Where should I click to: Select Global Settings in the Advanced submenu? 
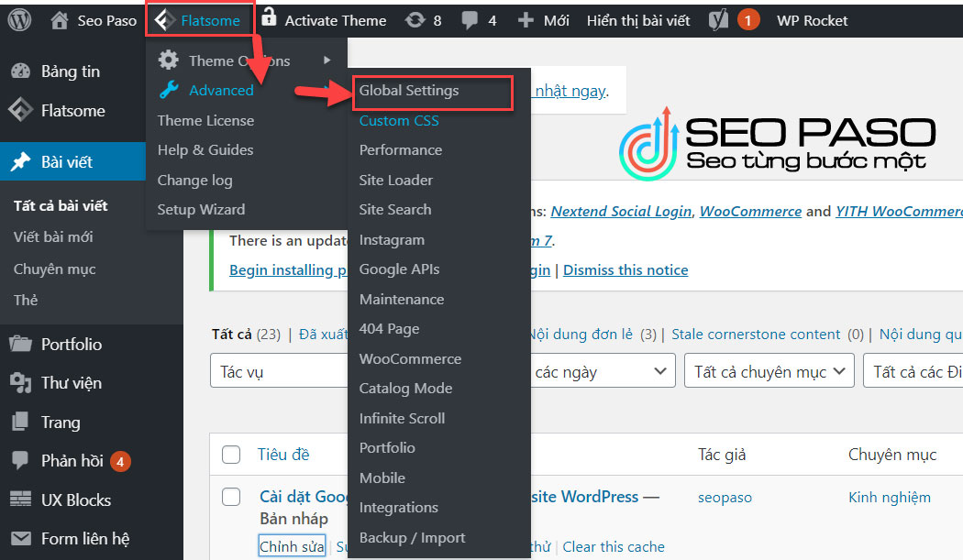pos(409,90)
